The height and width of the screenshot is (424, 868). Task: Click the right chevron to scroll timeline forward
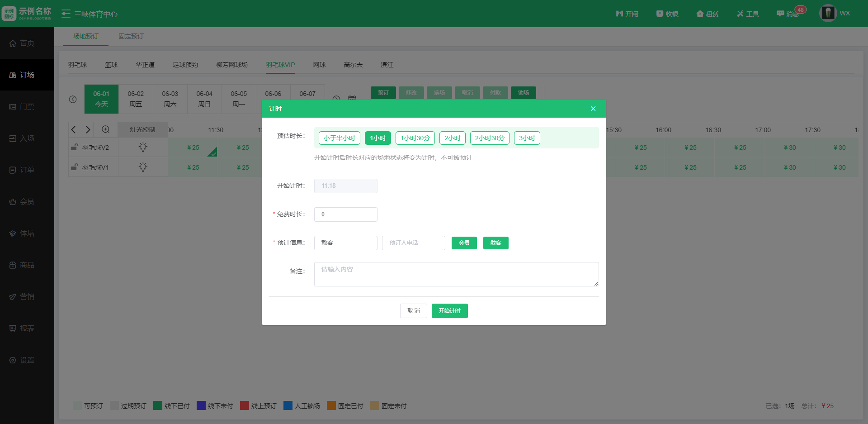(x=88, y=130)
